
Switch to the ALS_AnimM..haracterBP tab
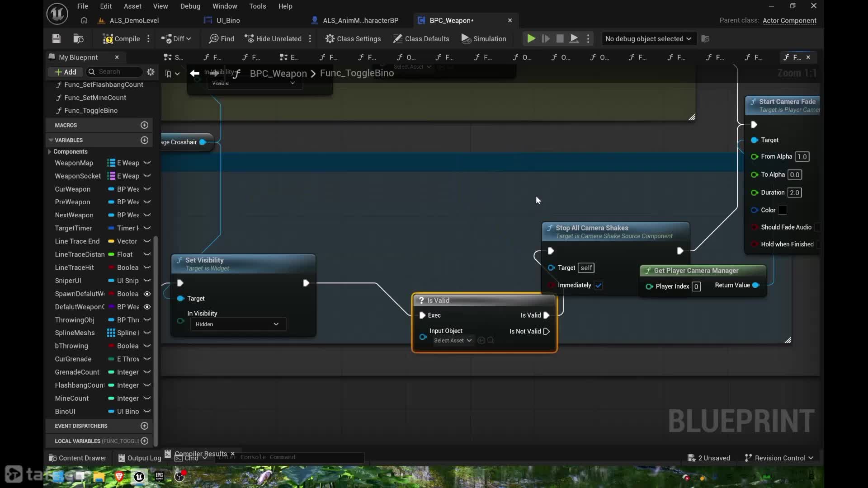pyautogui.click(x=360, y=20)
